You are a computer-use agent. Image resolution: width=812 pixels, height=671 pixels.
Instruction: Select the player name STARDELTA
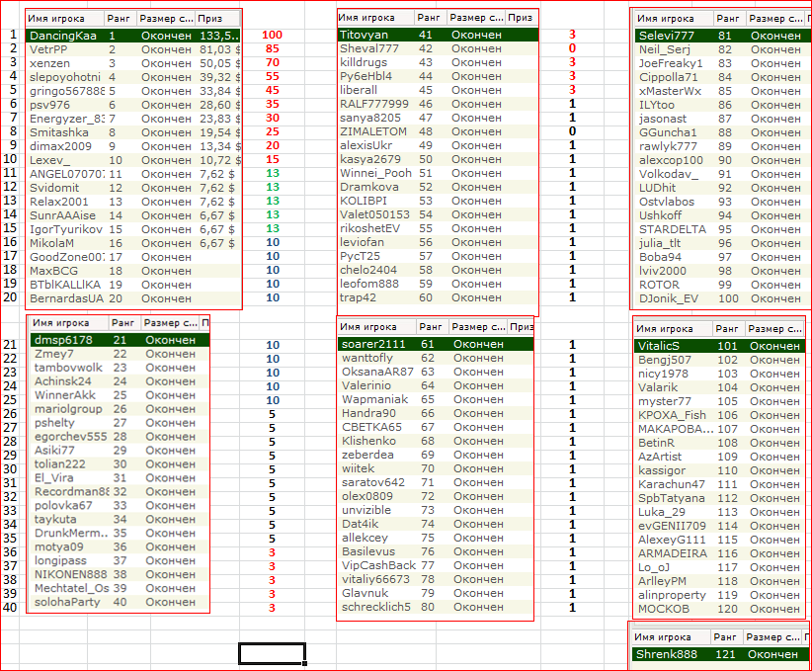coord(672,229)
